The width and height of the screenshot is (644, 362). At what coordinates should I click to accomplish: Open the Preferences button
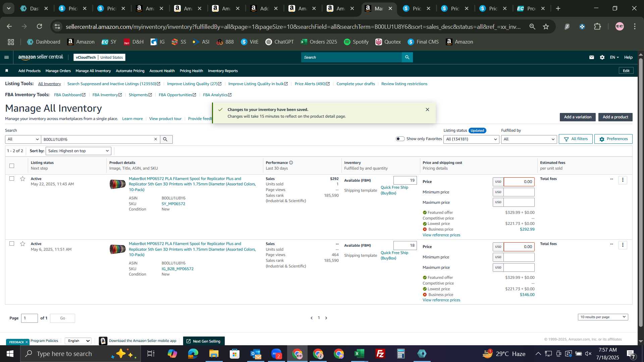[x=613, y=139]
